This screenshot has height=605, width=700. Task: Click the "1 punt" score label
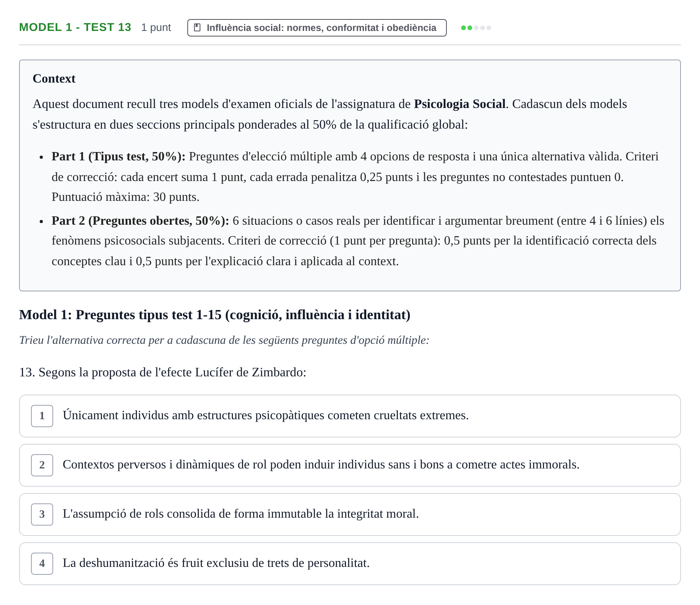coord(156,27)
